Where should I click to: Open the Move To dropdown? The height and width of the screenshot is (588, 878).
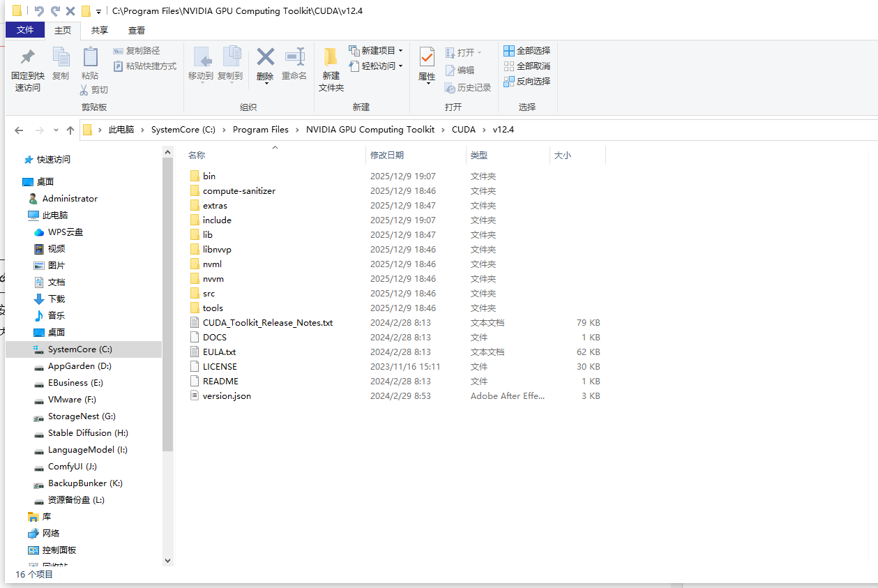pos(201,75)
